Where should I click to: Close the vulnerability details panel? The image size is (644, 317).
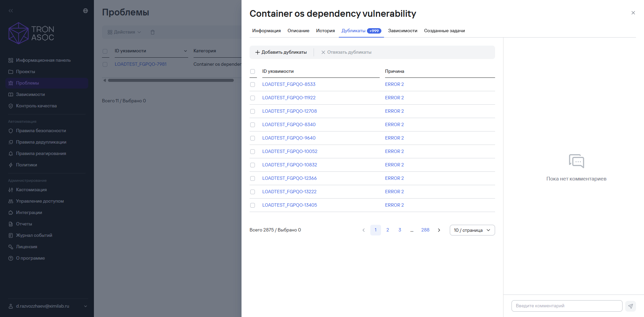click(x=633, y=13)
